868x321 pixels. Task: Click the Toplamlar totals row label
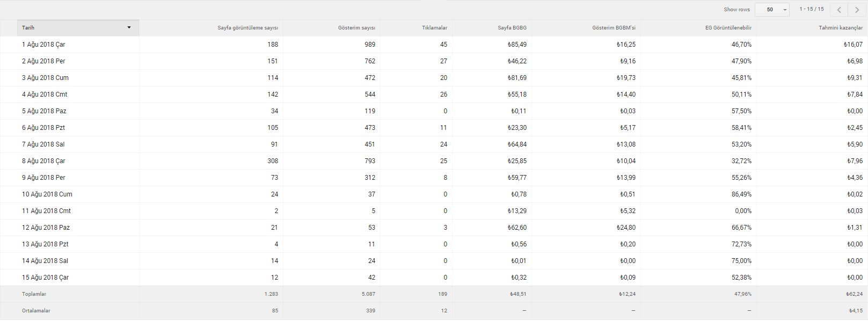(34, 294)
